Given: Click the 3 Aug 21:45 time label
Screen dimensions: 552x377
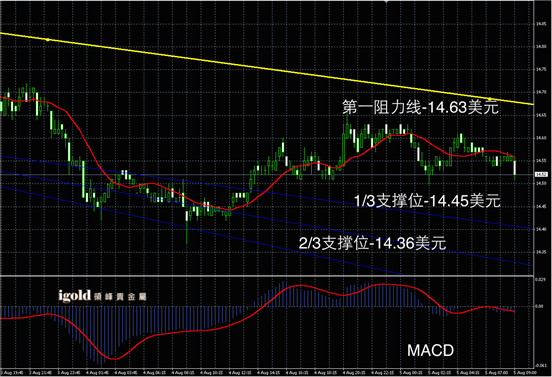Looking at the screenshot, I should click(40, 372).
